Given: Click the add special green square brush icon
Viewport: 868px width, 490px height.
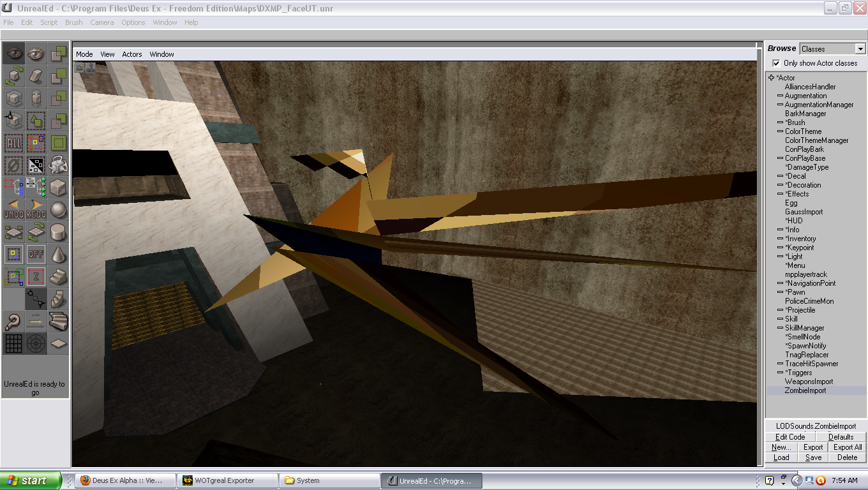Looking at the screenshot, I should pos(58,143).
